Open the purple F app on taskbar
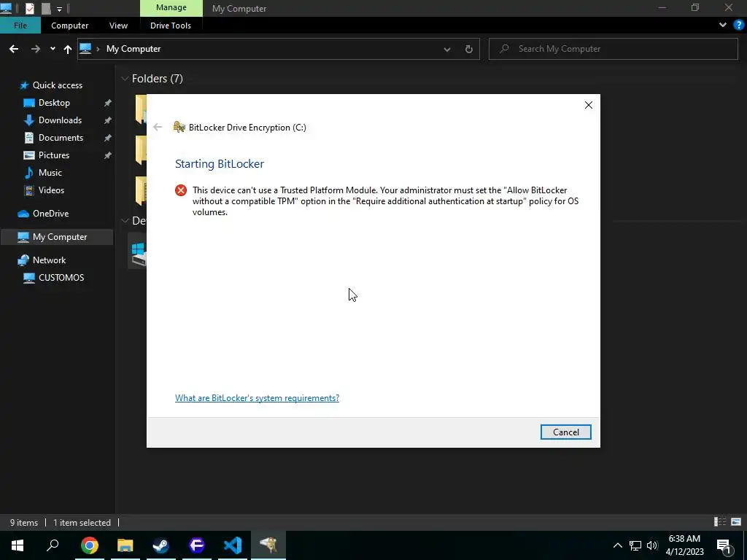This screenshot has height=560, width=747. [196, 545]
